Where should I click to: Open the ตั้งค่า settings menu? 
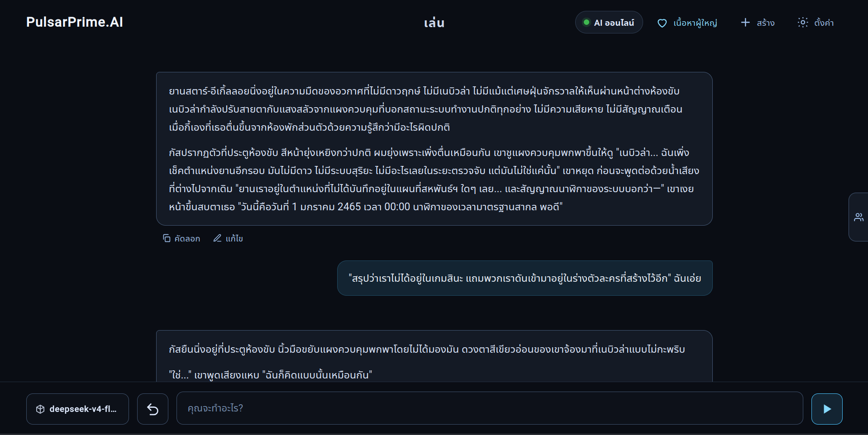(816, 23)
